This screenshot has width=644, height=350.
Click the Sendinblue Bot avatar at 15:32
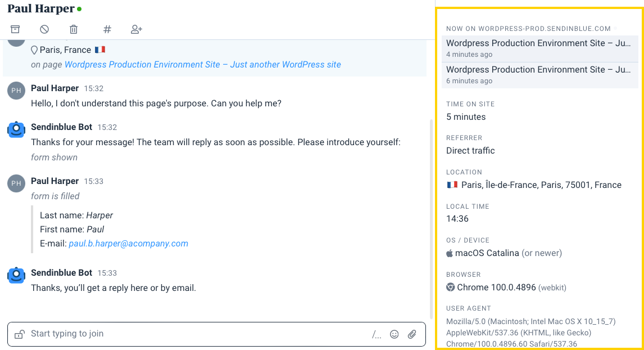pos(16,129)
